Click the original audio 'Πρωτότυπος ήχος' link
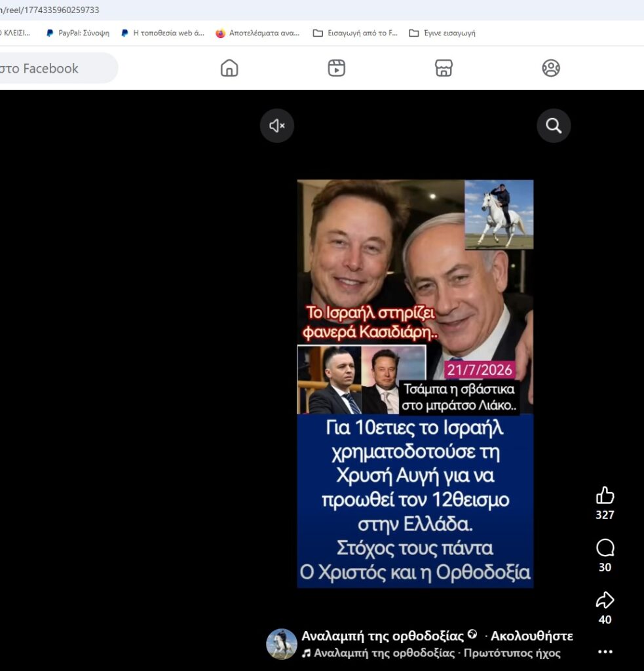644x671 pixels. [512, 653]
